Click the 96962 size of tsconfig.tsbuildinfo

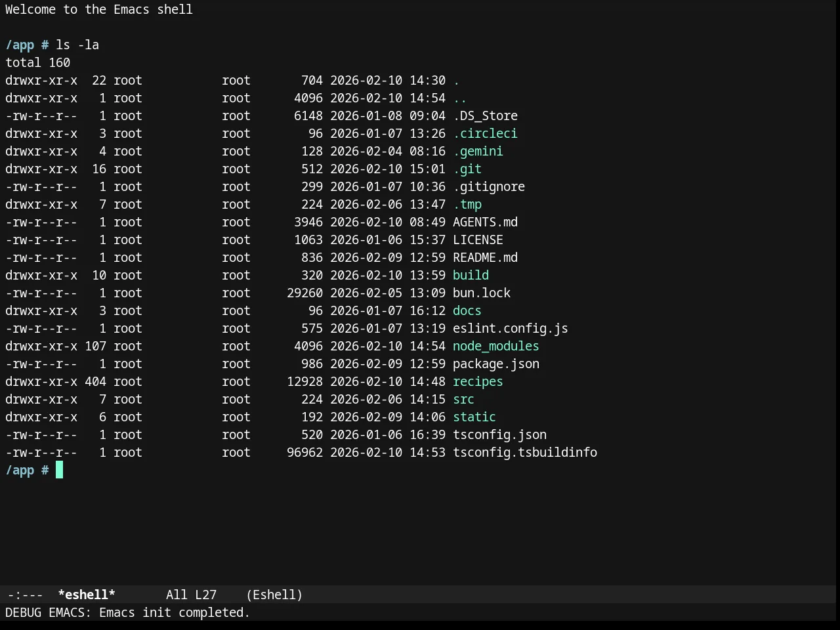pyautogui.click(x=304, y=453)
